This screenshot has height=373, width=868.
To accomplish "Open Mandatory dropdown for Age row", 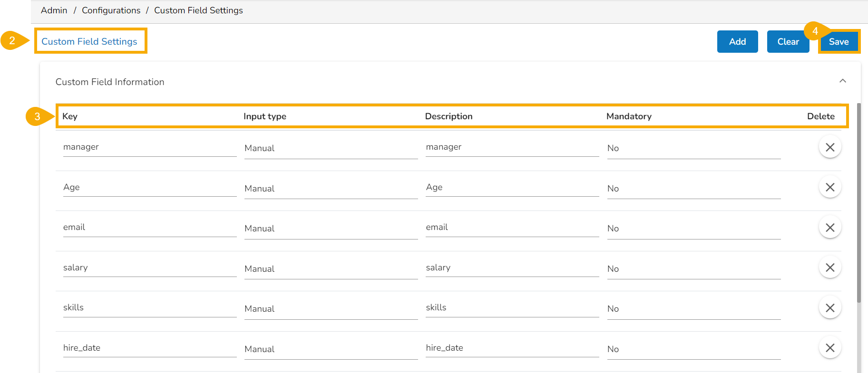I will click(x=693, y=189).
